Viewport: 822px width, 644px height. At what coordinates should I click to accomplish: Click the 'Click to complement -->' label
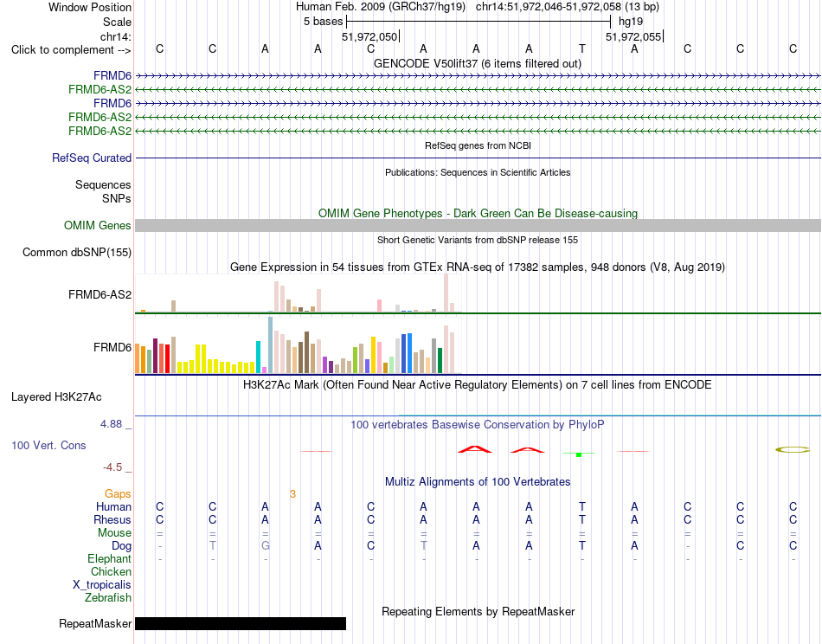coord(71,50)
